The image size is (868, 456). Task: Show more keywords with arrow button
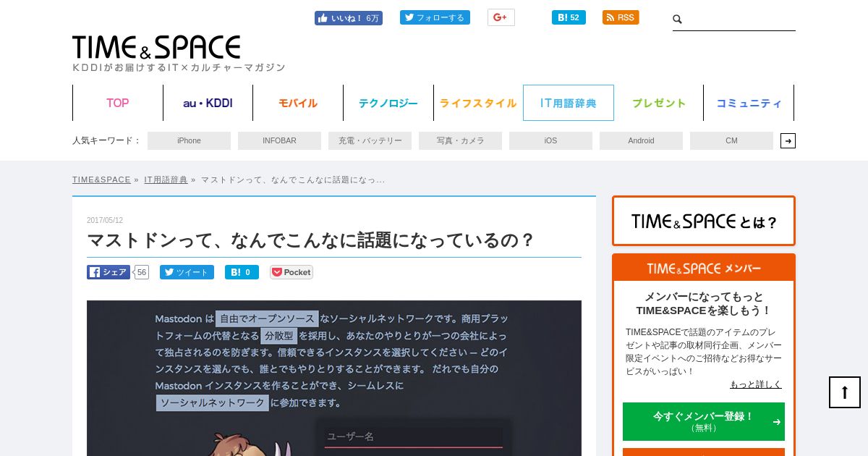pos(788,140)
